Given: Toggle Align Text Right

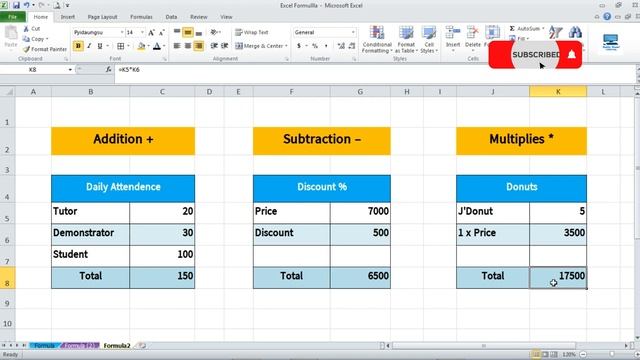Looking at the screenshot, I should point(199,46).
